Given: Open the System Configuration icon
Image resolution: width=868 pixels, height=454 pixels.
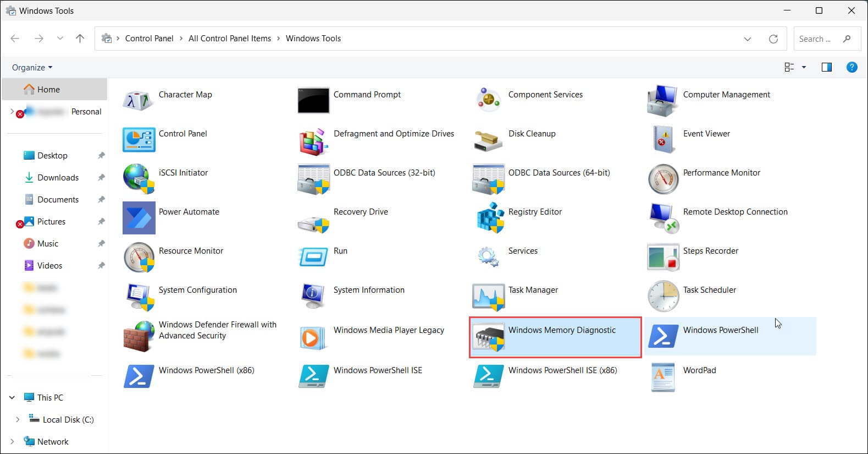Looking at the screenshot, I should point(140,297).
